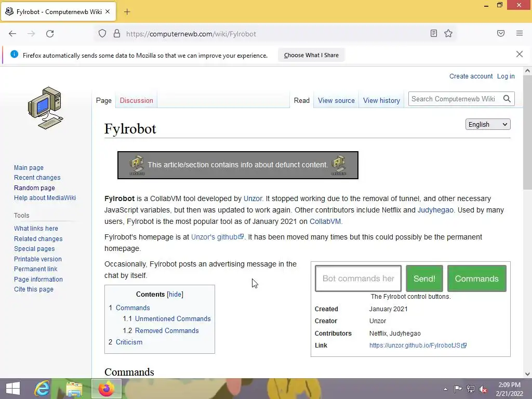Screen dimensions: 532x399
Task: Click the forward navigation arrow
Action: (31, 34)
